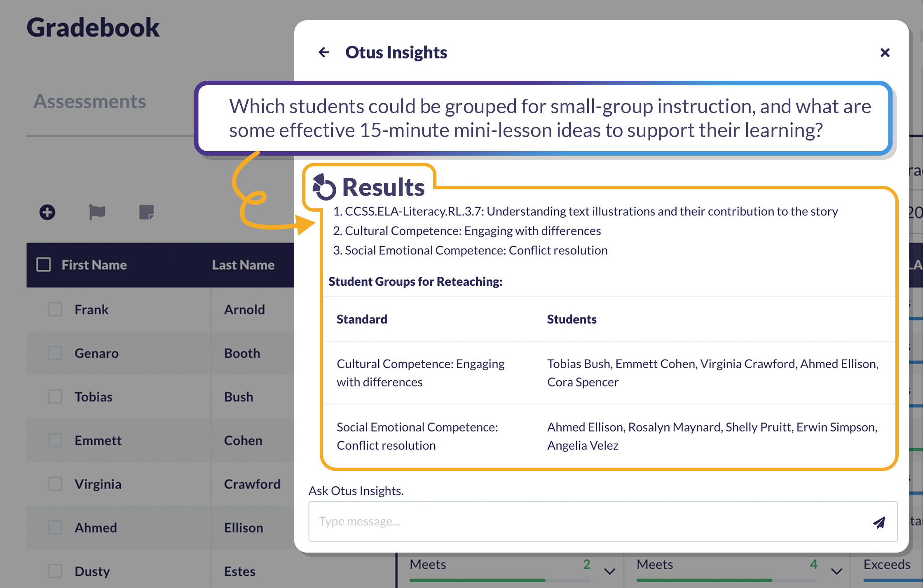Check Ahmed Ellison's row checkbox

pos(55,527)
